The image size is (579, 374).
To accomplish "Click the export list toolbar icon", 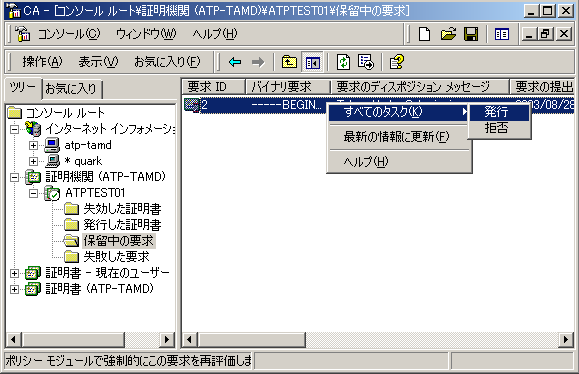I will (x=366, y=62).
